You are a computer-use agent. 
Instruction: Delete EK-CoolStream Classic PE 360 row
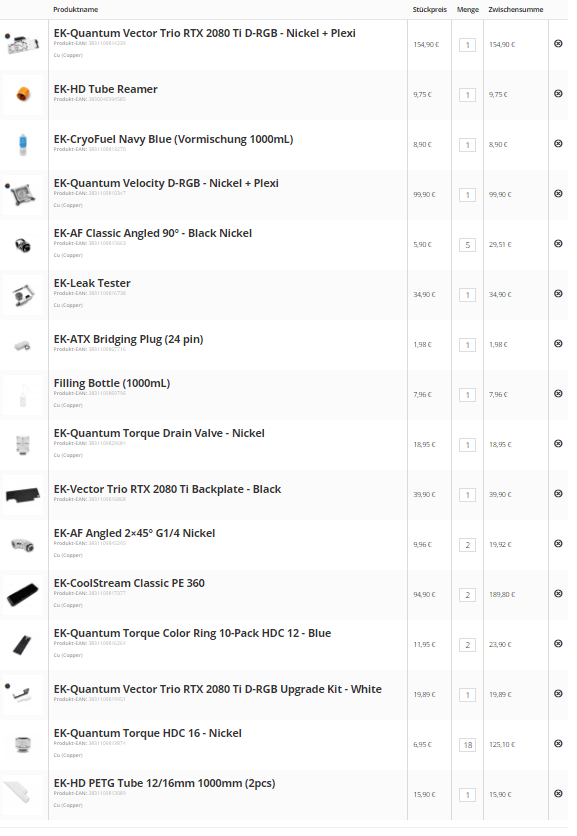point(558,594)
